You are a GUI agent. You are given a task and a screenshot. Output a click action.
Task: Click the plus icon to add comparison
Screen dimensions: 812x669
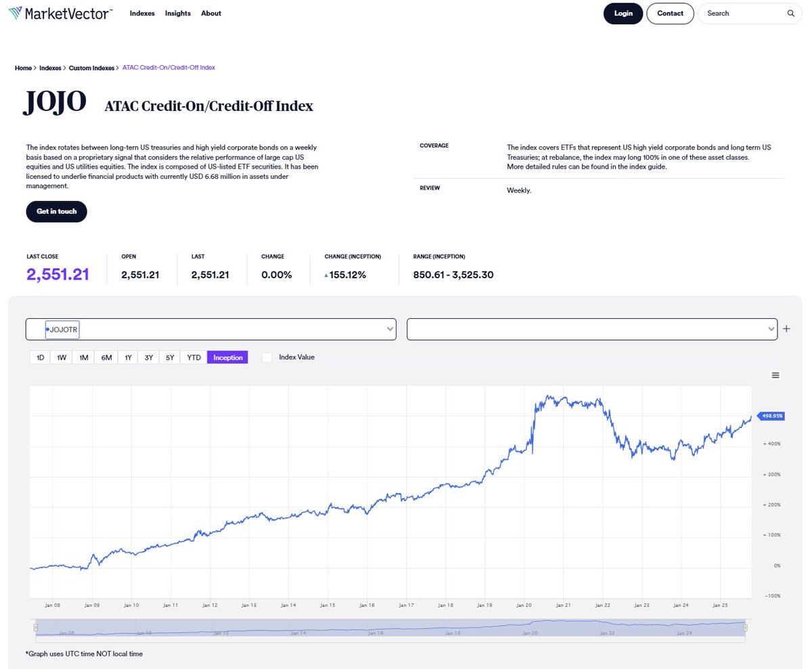(x=786, y=329)
